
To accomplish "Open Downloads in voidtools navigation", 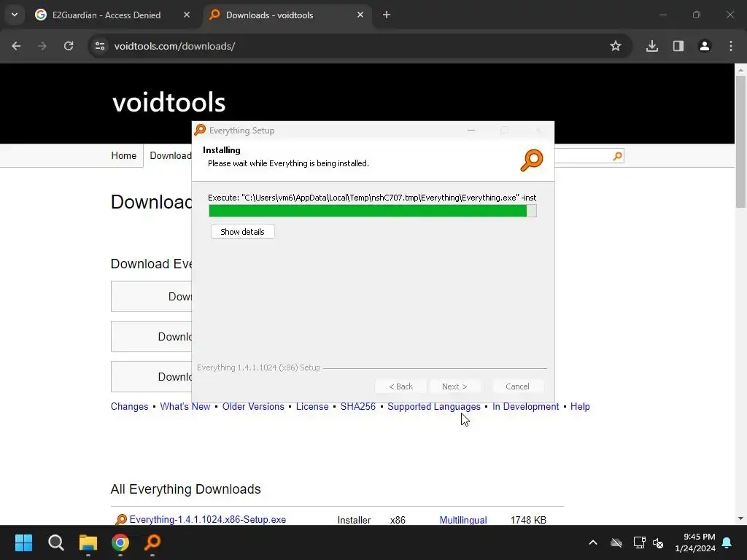I will coord(171,156).
